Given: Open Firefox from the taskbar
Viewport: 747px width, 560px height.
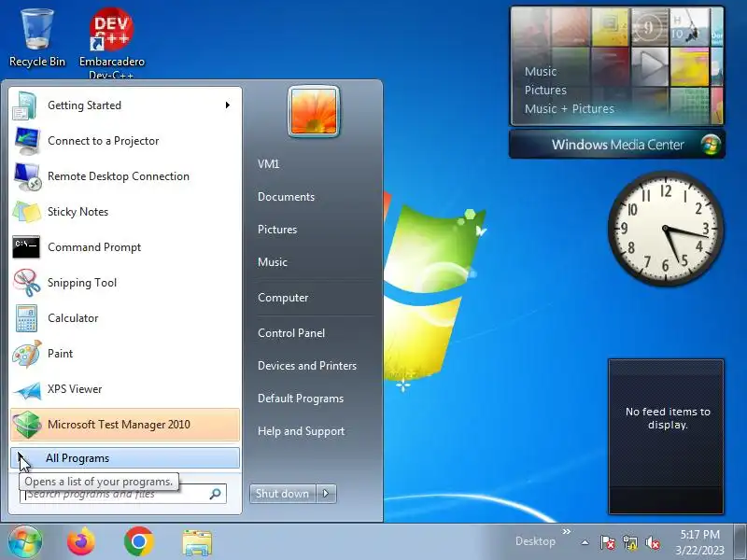Looking at the screenshot, I should pos(81,541).
